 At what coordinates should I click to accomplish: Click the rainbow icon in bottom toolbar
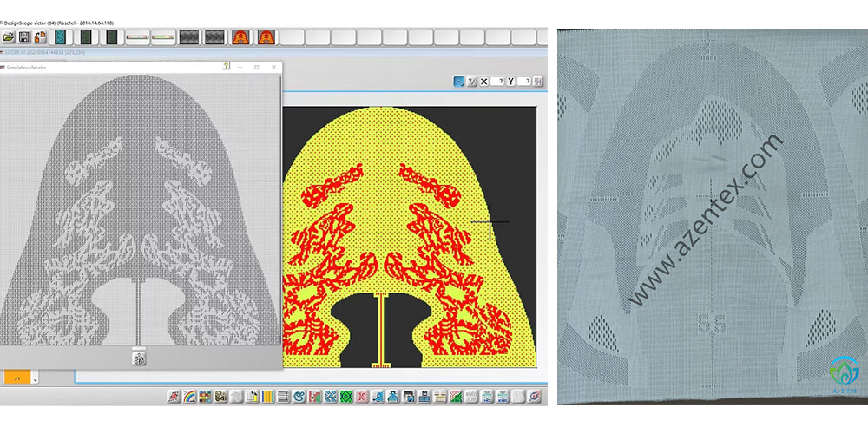coord(189,397)
